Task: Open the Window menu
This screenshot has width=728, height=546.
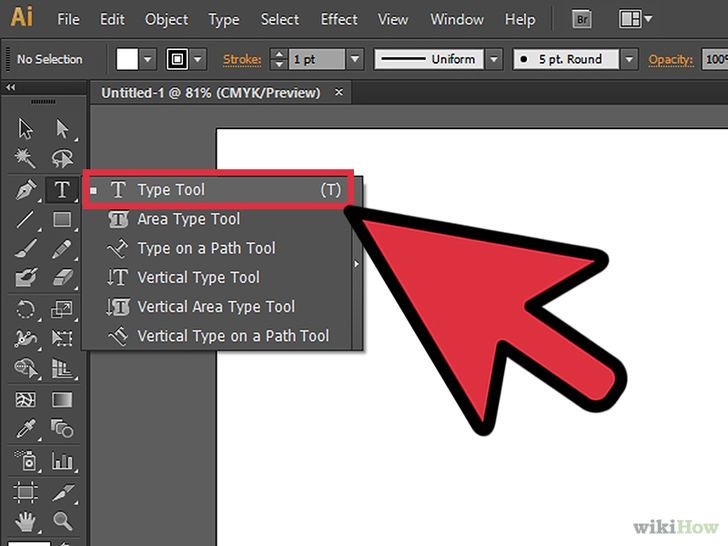Action: (457, 20)
